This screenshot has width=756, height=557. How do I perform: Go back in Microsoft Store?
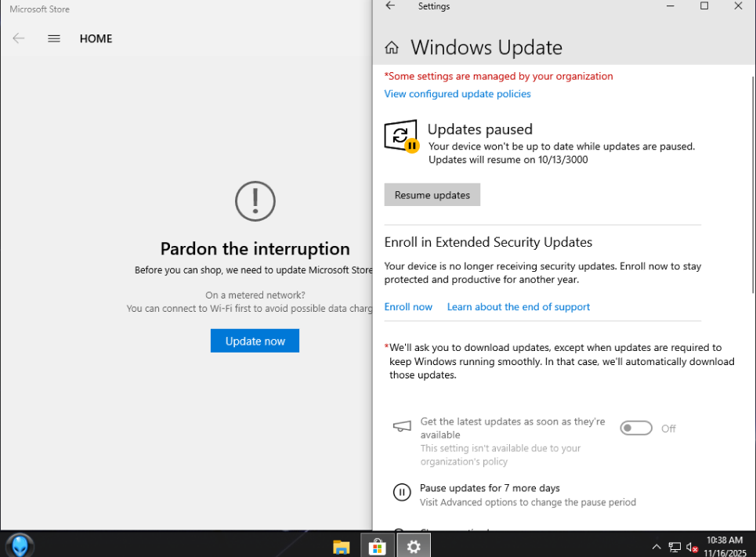[x=18, y=38]
